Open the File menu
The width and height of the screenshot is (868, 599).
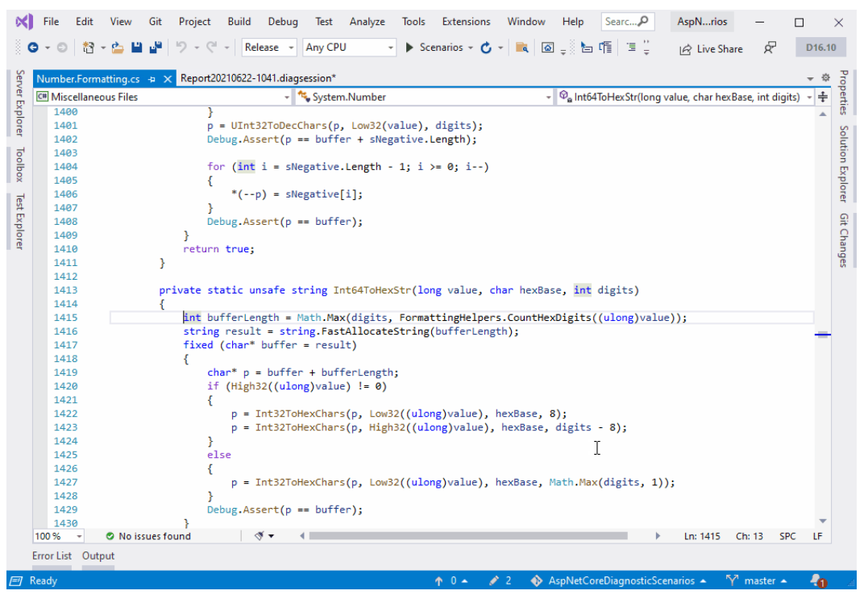51,22
